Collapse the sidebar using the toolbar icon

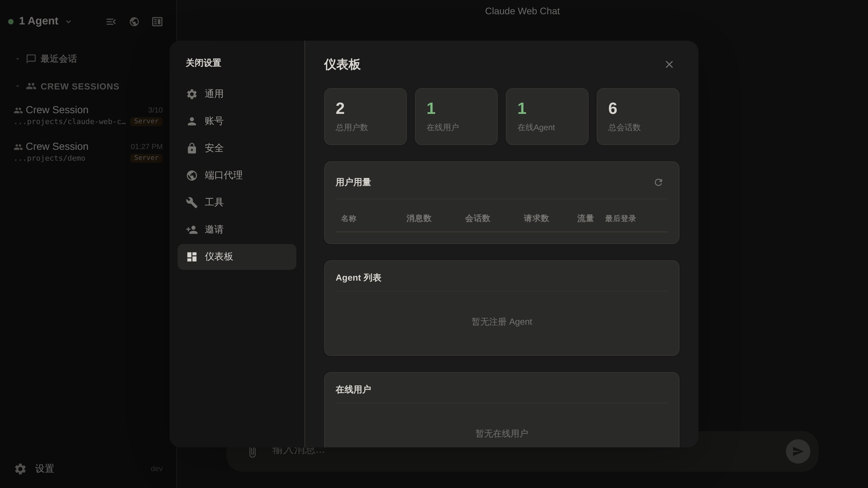111,21
